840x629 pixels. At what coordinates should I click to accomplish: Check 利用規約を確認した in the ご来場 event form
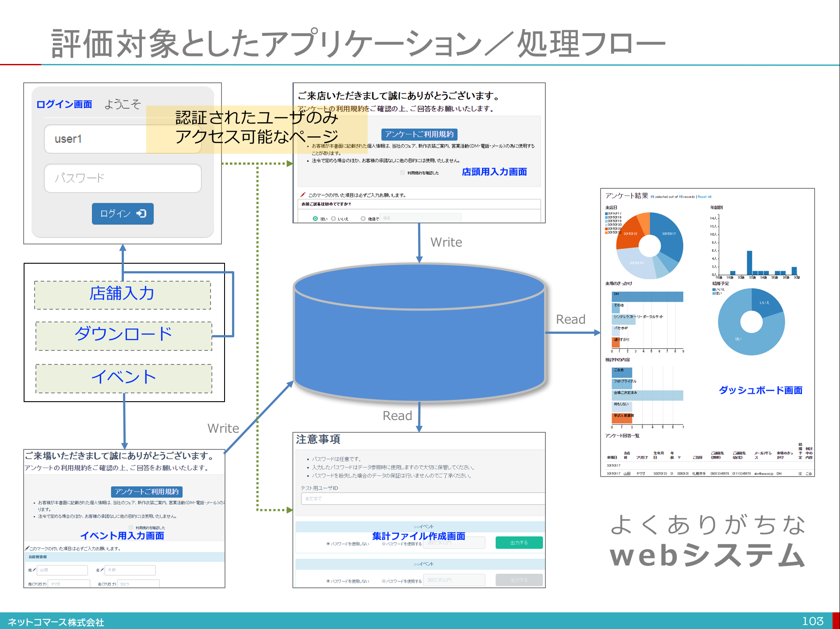(x=130, y=527)
